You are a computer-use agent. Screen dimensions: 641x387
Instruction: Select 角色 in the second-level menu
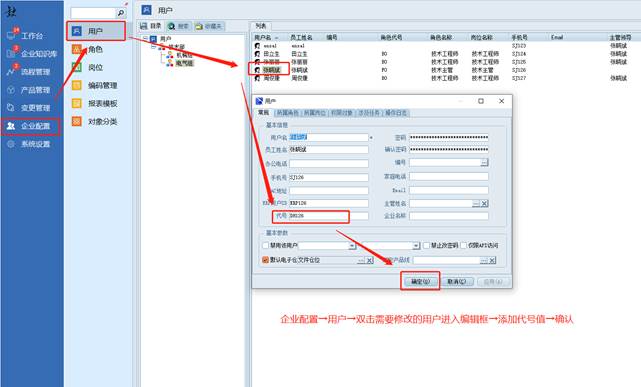pos(87,49)
